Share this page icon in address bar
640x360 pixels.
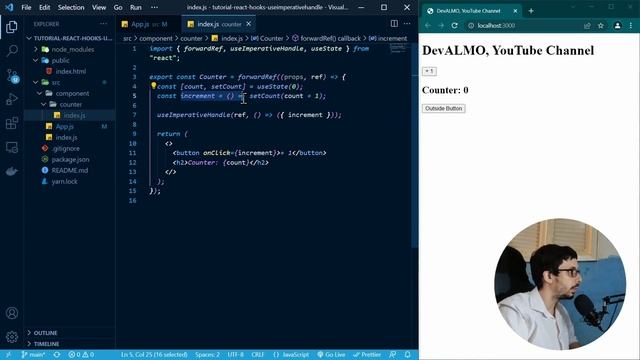pyautogui.click(x=587, y=25)
